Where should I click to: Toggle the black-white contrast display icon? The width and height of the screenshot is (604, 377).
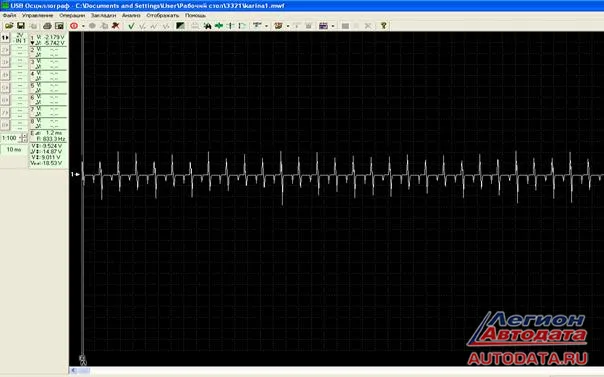pos(180,26)
